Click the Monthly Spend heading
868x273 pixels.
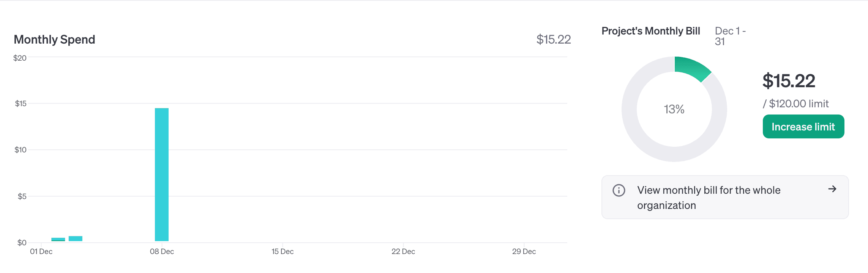point(54,39)
